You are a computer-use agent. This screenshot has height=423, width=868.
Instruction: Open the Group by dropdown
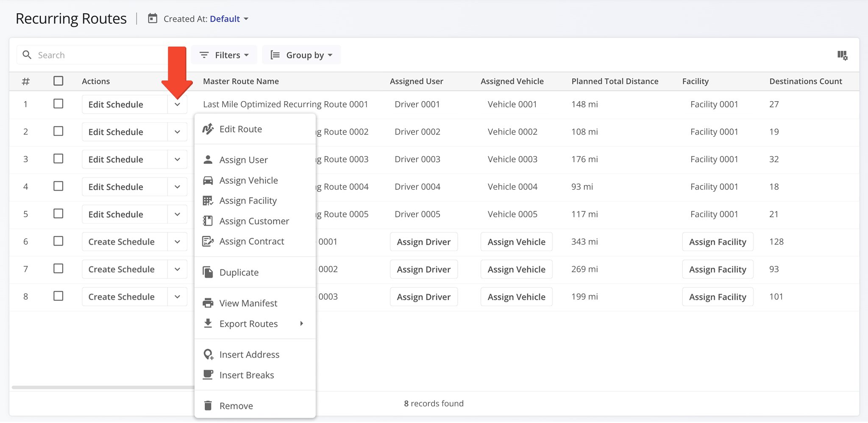point(301,55)
